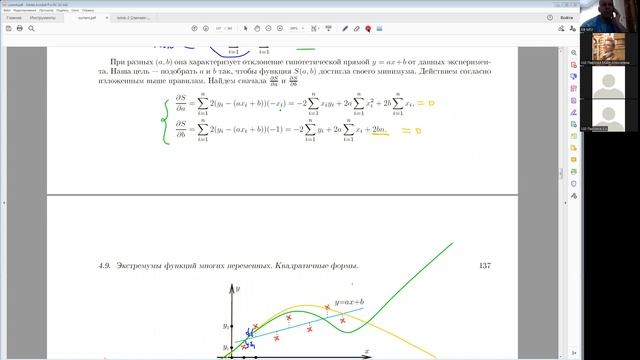The height and width of the screenshot is (360, 640).
Task: Close the current PDF document tab
Action: 107,18
